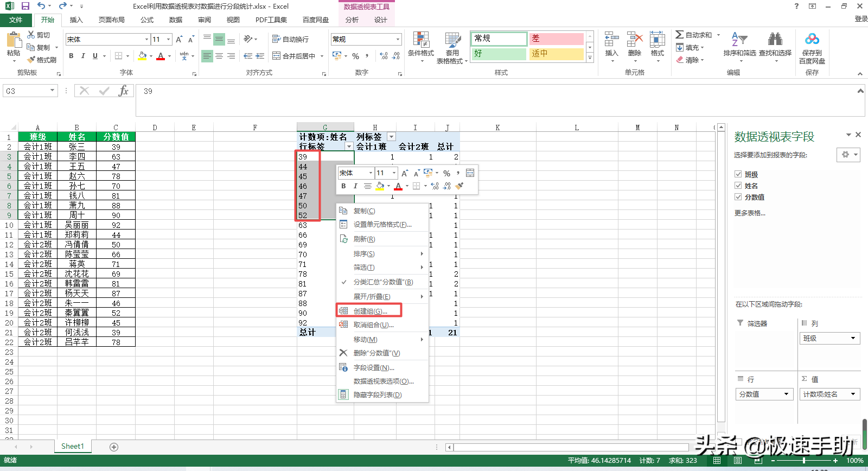Viewport: 868px width, 471px height.
Task: Click the Save icon in quick access toolbar
Action: click(25, 6)
